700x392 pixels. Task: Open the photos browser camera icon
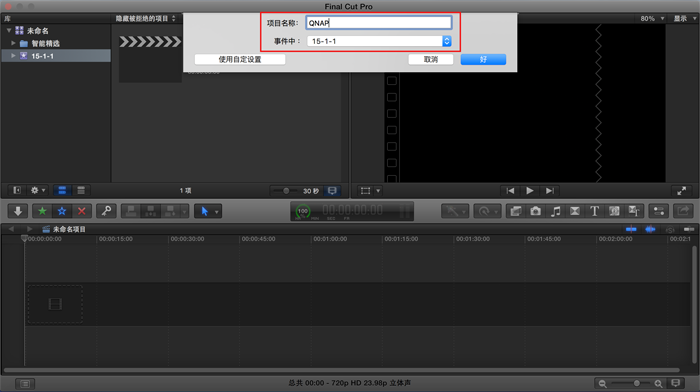tap(535, 211)
